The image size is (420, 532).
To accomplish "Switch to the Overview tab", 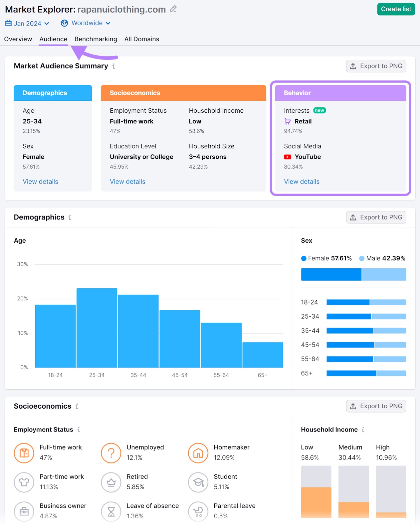I will [18, 39].
